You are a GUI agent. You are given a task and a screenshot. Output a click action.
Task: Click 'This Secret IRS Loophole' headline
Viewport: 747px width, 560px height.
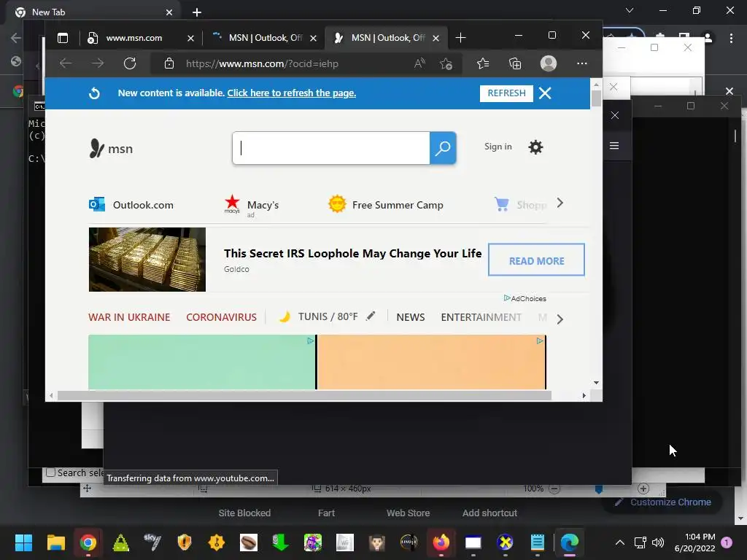tap(353, 253)
